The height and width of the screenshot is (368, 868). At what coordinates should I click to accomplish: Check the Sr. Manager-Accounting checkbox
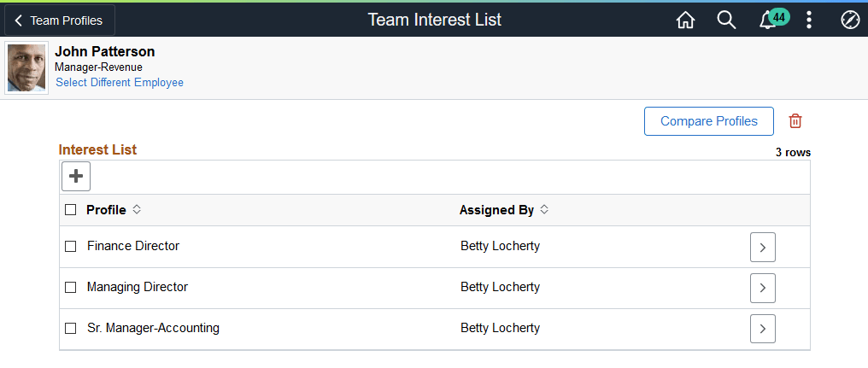[71, 329]
